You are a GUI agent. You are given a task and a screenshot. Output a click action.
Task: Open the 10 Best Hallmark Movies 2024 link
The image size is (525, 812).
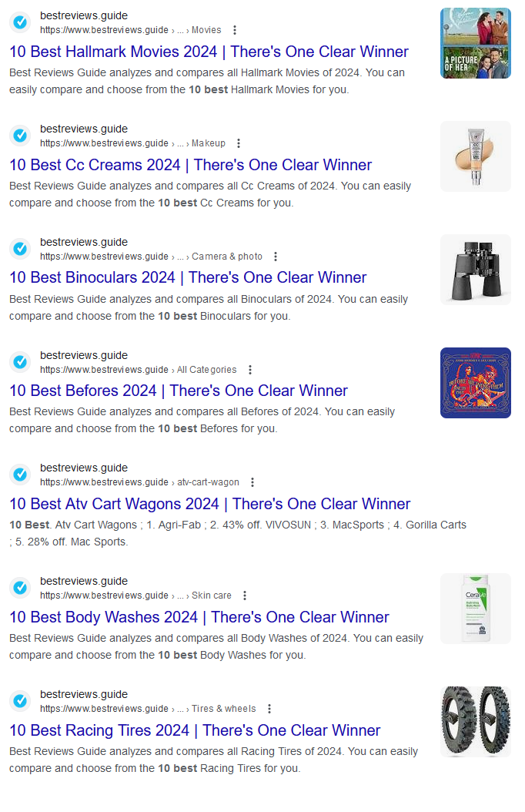coord(209,52)
